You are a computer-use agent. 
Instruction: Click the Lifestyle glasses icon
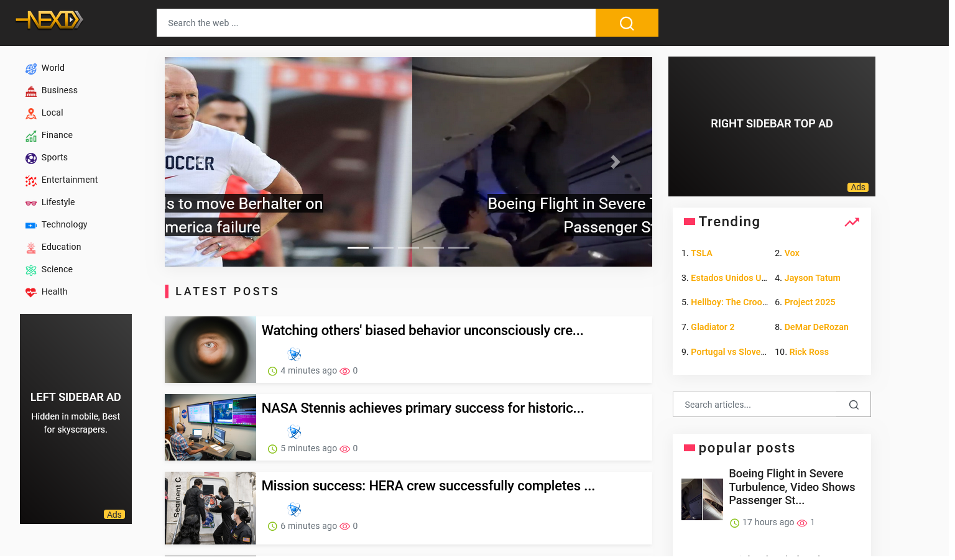coord(31,203)
